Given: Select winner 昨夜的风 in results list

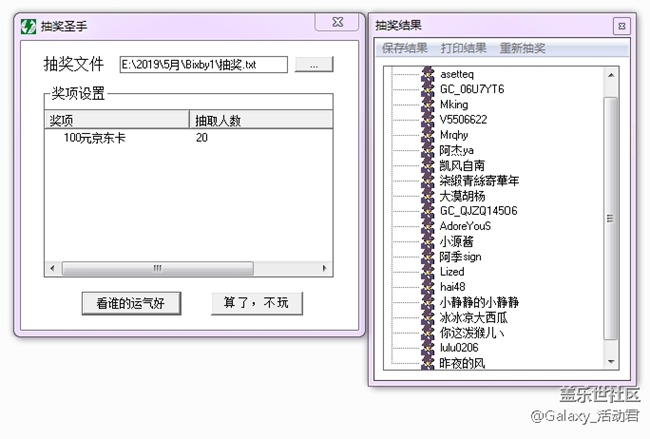Looking at the screenshot, I should pos(462,363).
